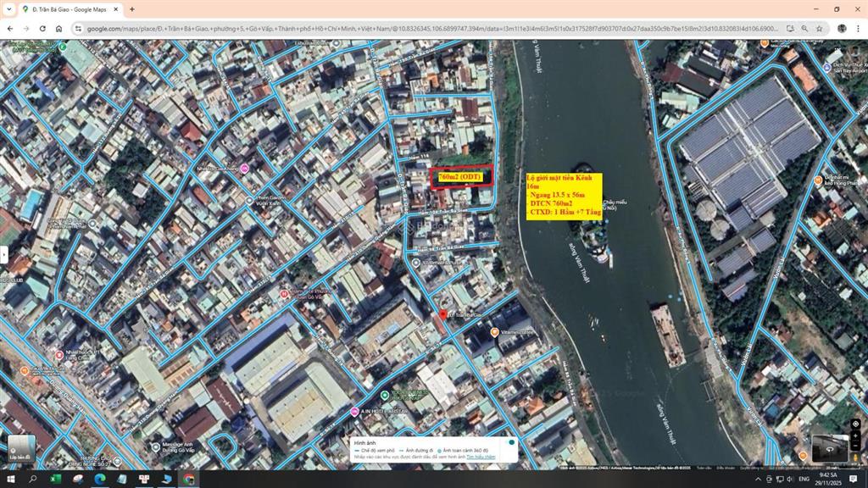This screenshot has height=488, width=868.
Task: Toggle the Hình ảnh imagery switch off
Action: point(511,442)
